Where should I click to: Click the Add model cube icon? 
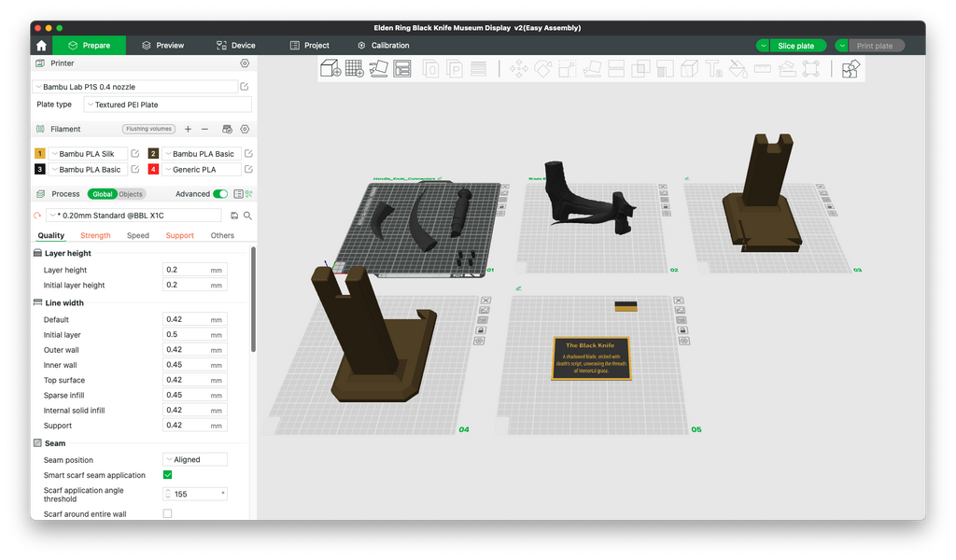330,68
